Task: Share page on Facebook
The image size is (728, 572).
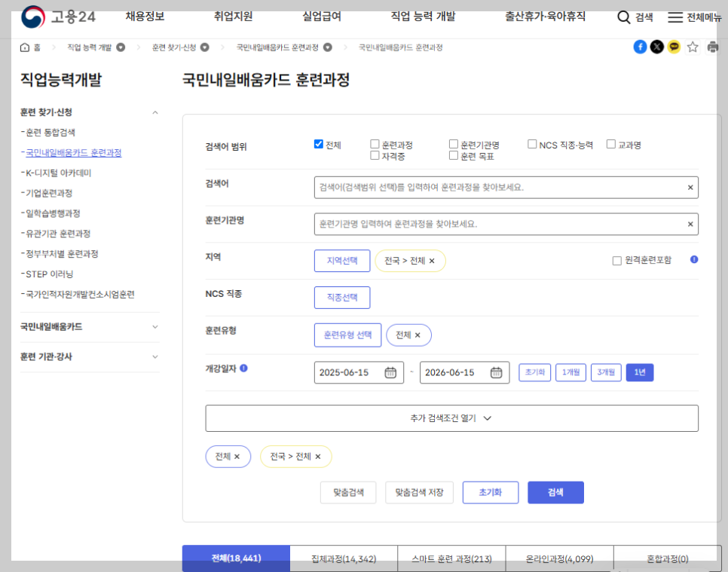Action: point(641,47)
